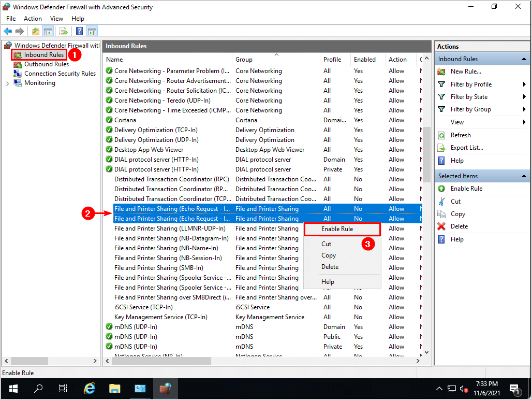Click Enable Rule in Selected Items
This screenshot has height=400, width=532.
466,189
